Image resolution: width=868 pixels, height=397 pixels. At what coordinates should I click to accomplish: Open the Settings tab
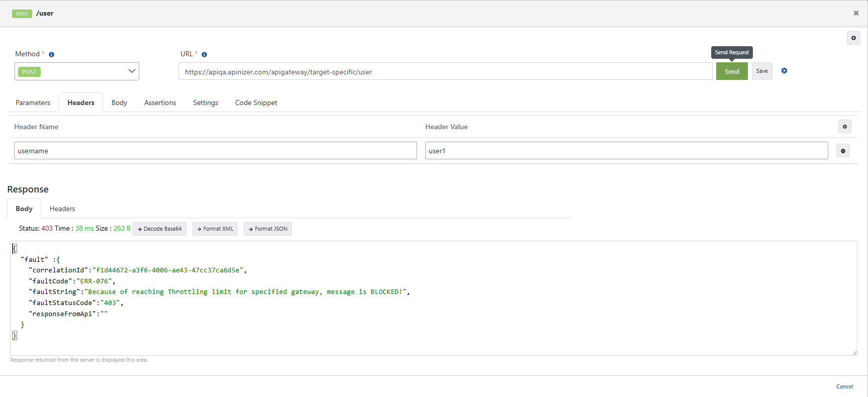206,103
